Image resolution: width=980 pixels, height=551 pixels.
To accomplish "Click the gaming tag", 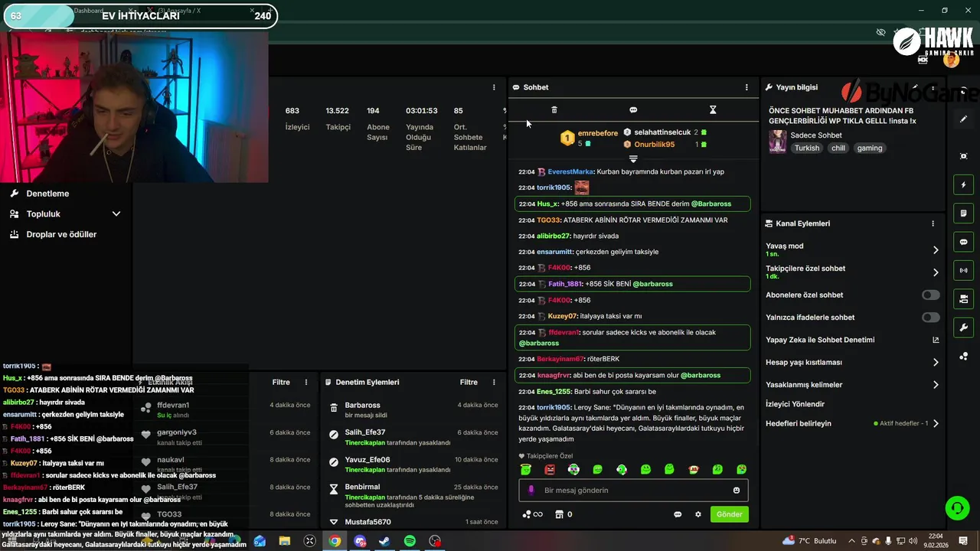I will coord(870,148).
